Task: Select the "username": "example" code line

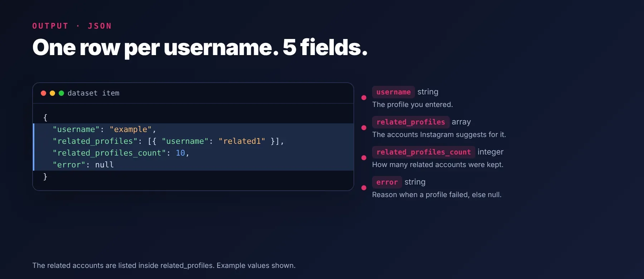Action: pos(194,129)
